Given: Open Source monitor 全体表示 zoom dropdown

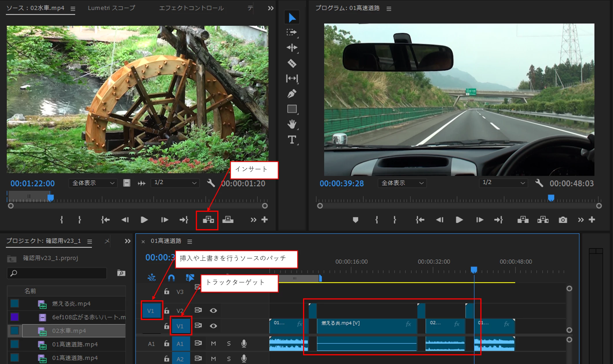Looking at the screenshot, I should coord(93,183).
